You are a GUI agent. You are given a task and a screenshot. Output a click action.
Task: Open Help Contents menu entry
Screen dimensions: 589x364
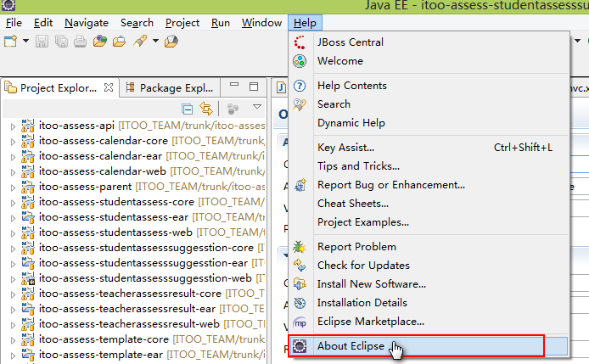pos(429,86)
